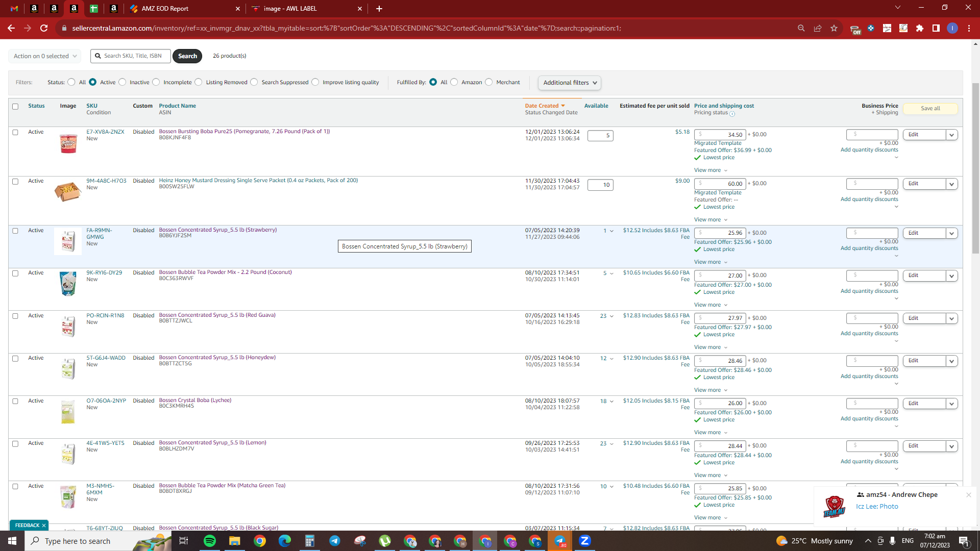Open Spotify from the taskbar
The image size is (980, 551).
coord(210,541)
